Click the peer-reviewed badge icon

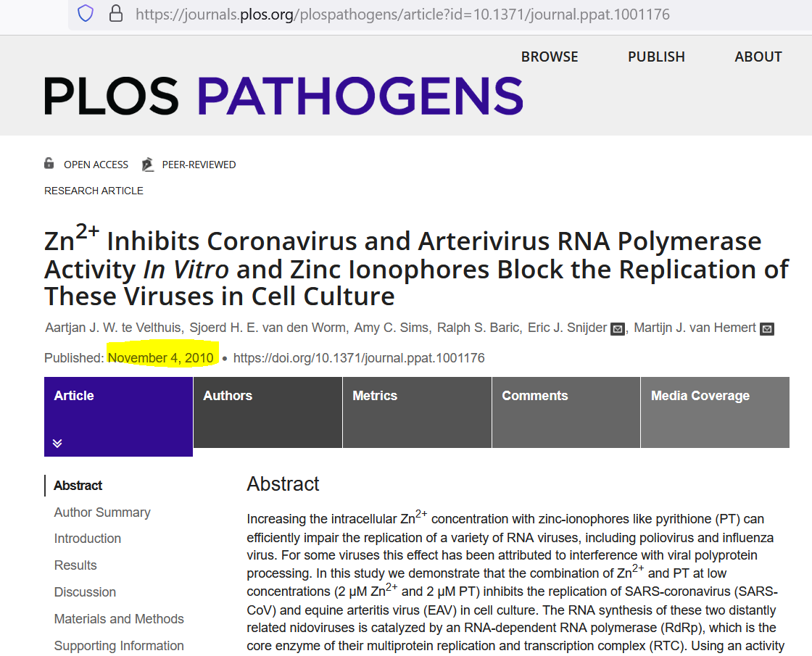click(148, 165)
